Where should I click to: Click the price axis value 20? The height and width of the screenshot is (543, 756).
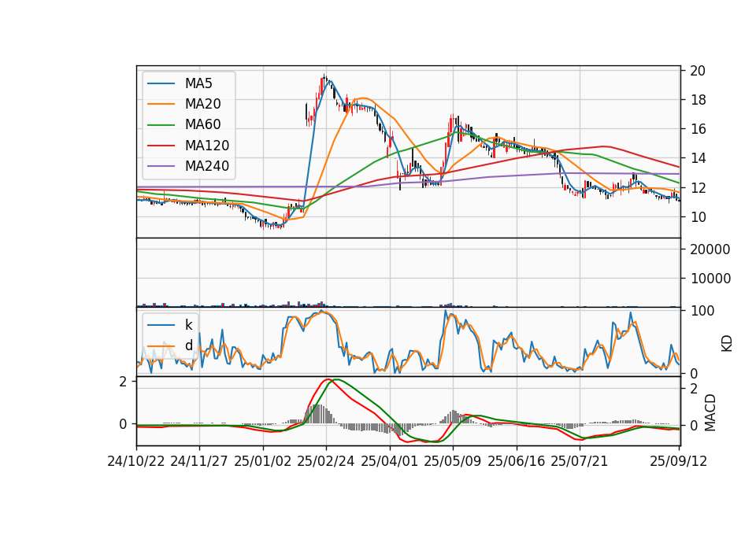pyautogui.click(x=698, y=71)
